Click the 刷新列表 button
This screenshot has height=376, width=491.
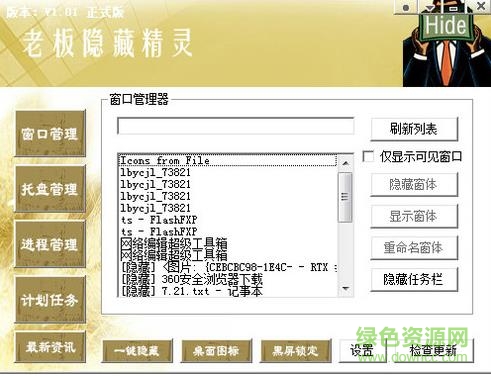coord(414,129)
